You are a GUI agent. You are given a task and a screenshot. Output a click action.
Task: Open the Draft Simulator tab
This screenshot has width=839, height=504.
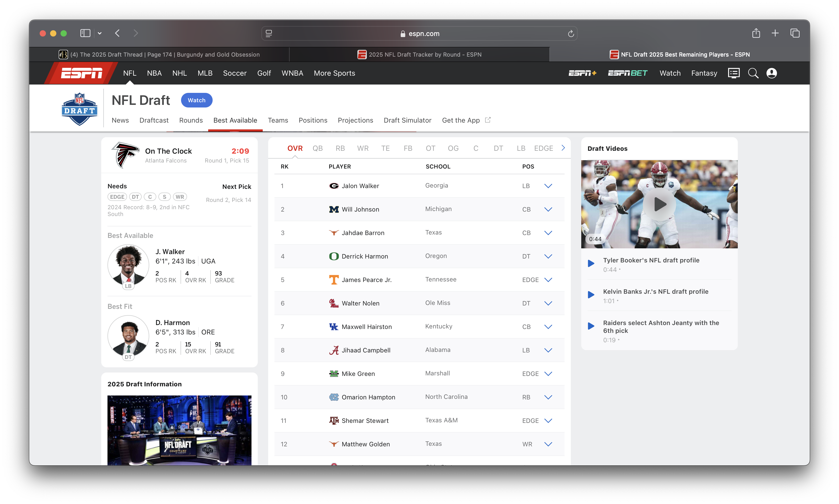point(407,120)
